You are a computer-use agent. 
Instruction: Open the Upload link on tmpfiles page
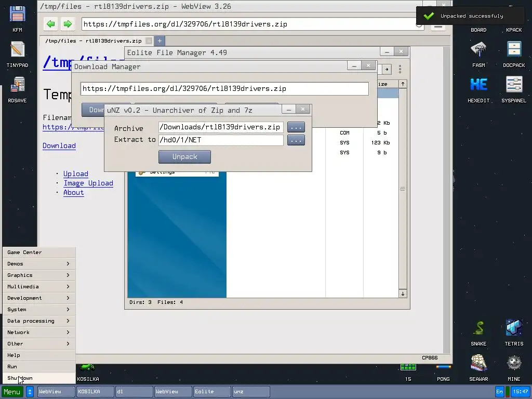coord(76,174)
